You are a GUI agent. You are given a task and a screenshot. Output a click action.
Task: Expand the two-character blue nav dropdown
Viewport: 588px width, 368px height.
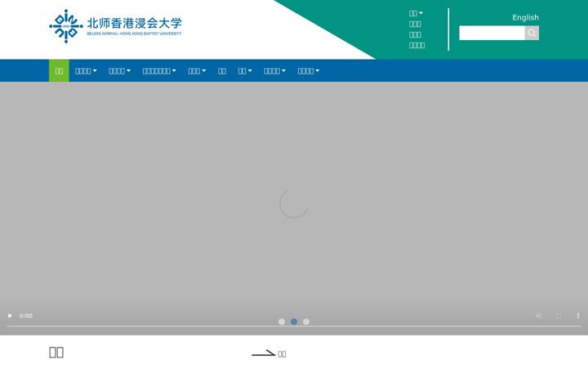pyautogui.click(x=245, y=70)
